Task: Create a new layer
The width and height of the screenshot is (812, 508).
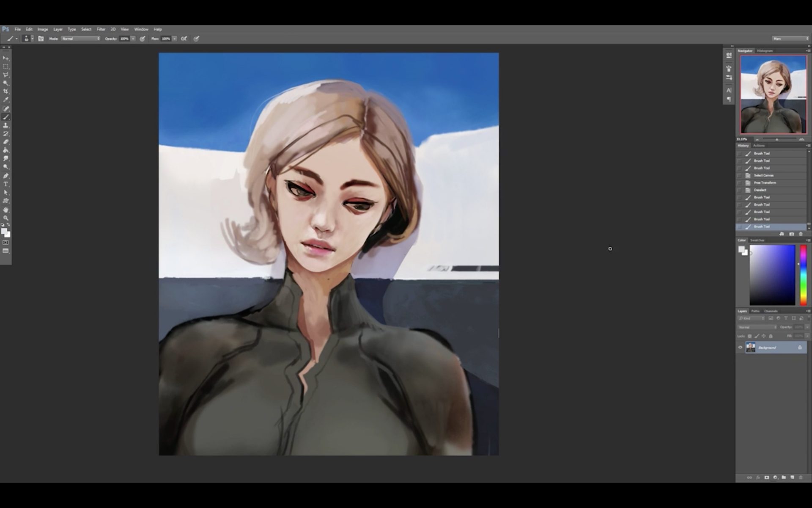Action: coord(792,478)
